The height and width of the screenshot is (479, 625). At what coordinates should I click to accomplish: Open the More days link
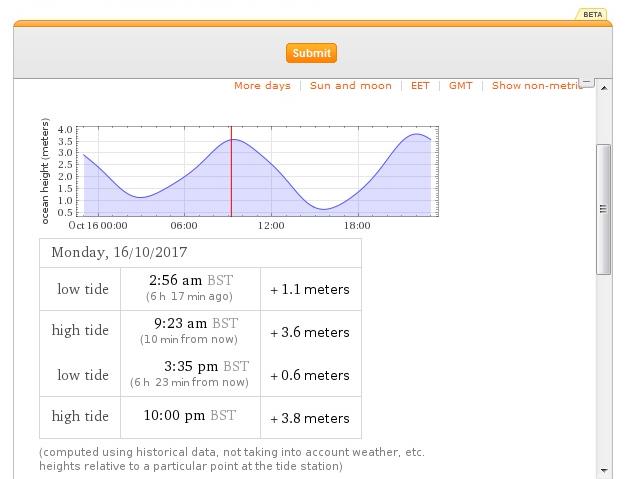pyautogui.click(x=262, y=86)
